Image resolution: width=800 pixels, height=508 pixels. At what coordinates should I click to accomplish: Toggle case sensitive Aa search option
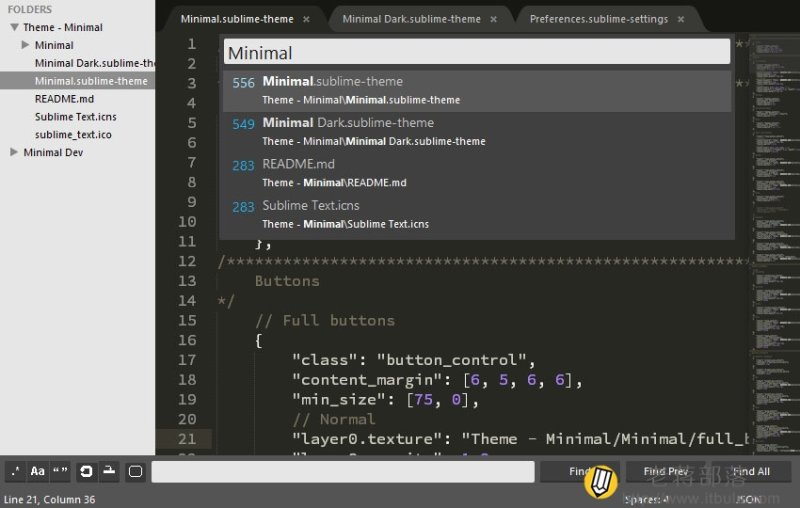point(37,471)
